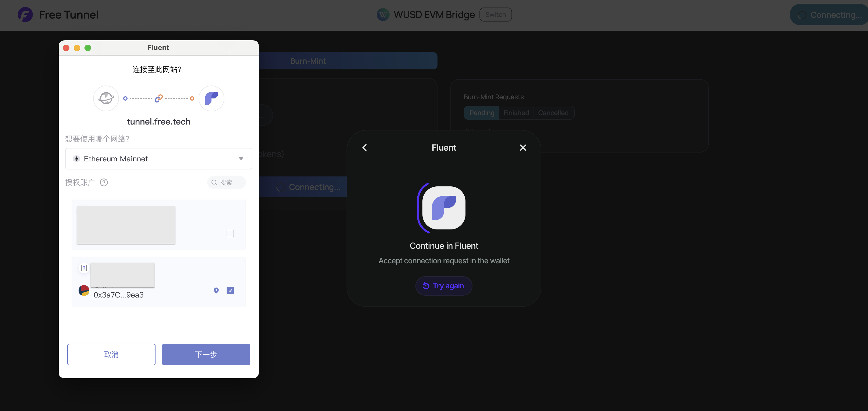Click the 下一步 next button
Screen dimensions: 868x411
[x=206, y=355]
